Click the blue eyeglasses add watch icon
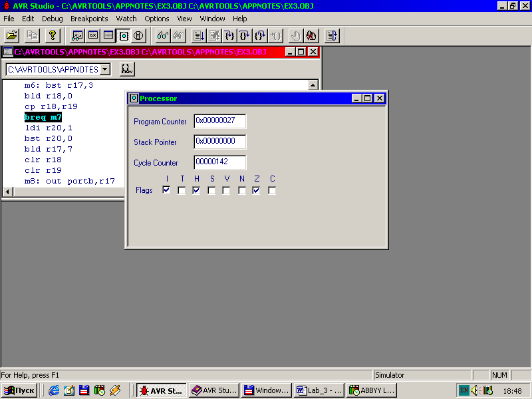 [163, 36]
